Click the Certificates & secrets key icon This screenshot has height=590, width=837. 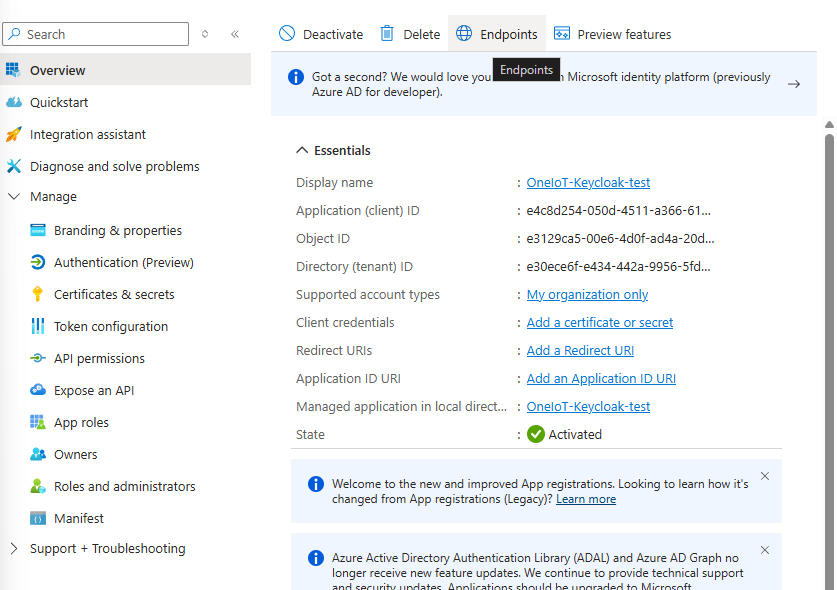pos(37,294)
